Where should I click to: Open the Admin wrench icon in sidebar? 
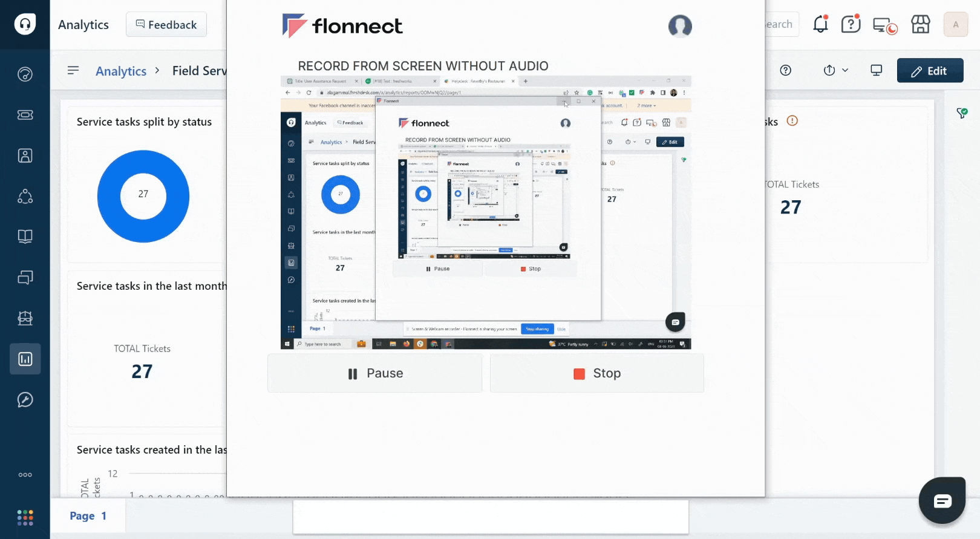pos(25,399)
